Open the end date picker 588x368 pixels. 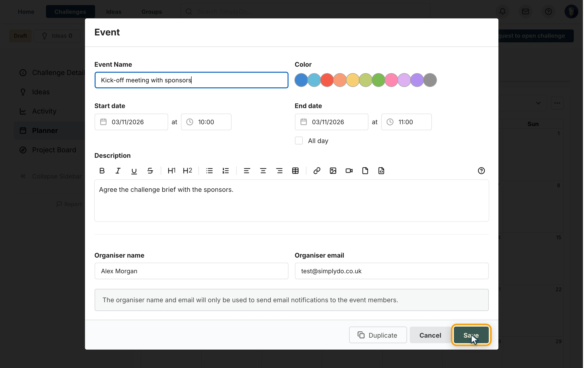point(331,122)
